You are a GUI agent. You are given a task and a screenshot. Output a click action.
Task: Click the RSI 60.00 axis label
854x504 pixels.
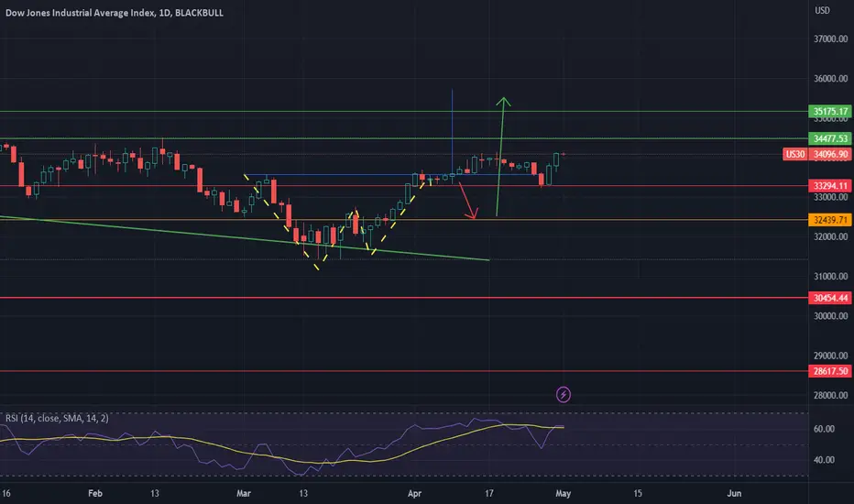(x=824, y=429)
